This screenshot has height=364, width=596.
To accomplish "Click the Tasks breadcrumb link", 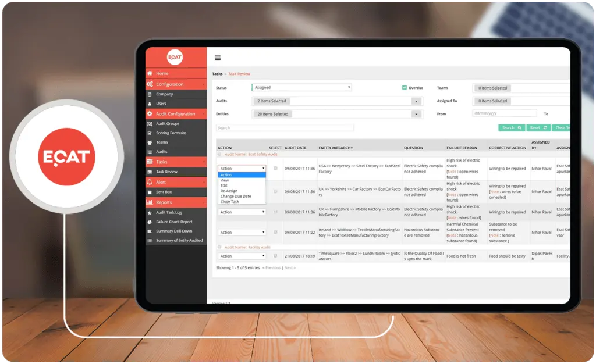I will click(217, 74).
